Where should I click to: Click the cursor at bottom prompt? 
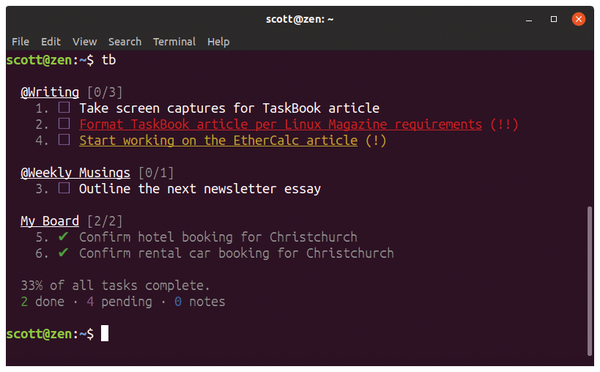click(x=105, y=333)
